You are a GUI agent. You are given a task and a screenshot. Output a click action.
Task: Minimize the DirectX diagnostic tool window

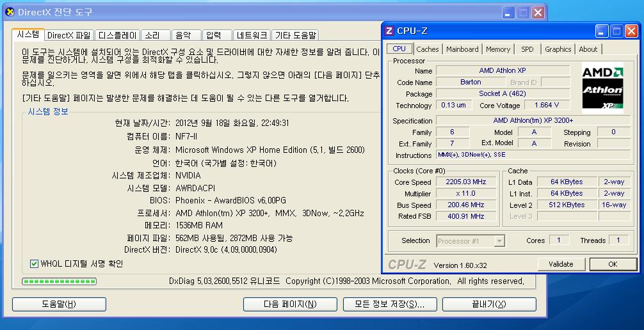508,12
